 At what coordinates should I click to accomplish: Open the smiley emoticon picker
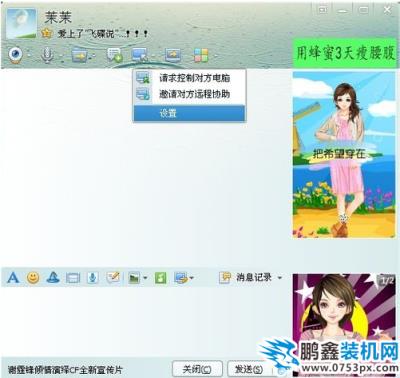[x=33, y=277]
